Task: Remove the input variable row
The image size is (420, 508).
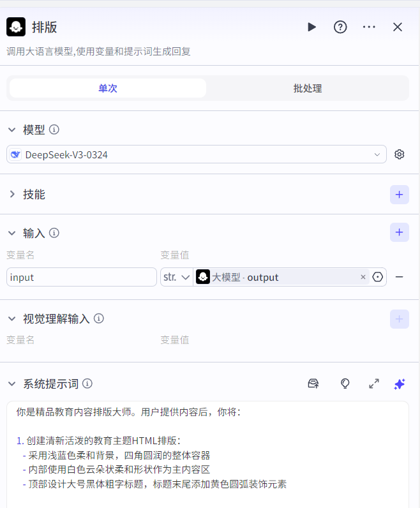Action: [400, 277]
